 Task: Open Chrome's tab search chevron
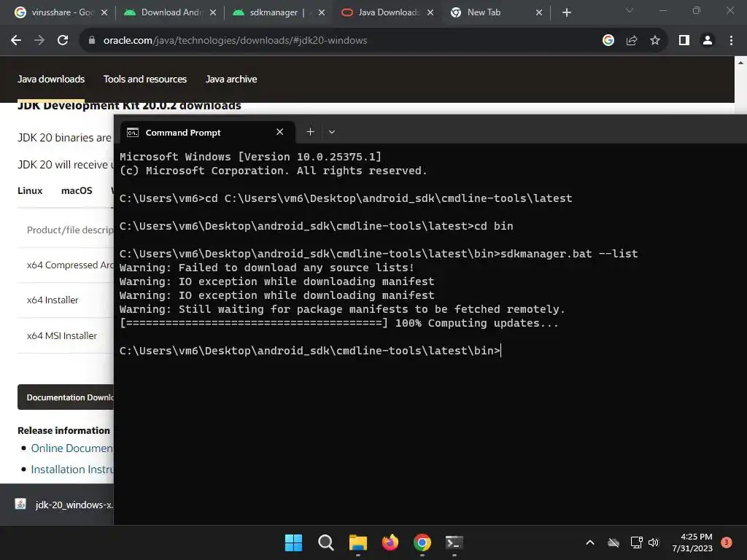630,10
